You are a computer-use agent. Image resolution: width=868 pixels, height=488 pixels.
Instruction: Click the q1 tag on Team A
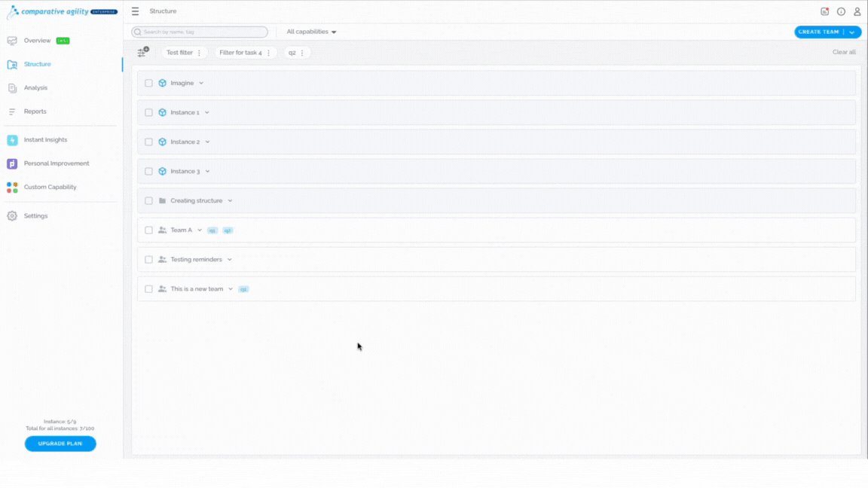point(212,230)
